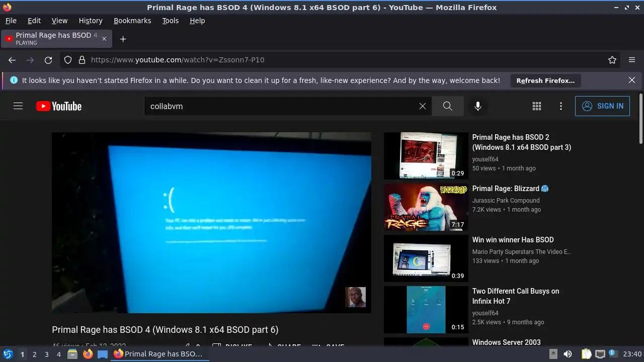
Task: Open a new browser tab
Action: 123,39
